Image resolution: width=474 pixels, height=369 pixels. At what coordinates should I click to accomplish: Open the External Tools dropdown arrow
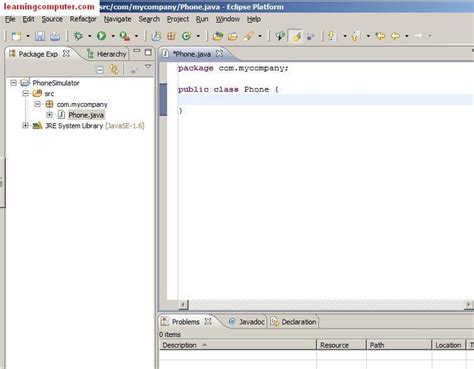(136, 36)
